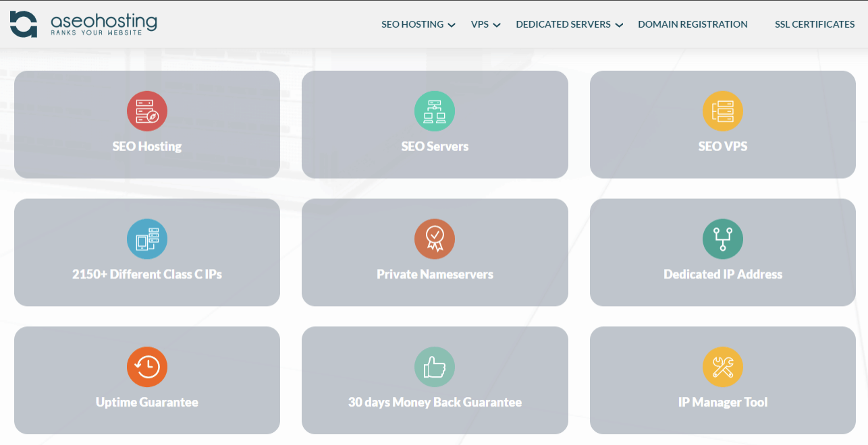
Task: Click the blue Class C IPs icon
Action: click(147, 239)
